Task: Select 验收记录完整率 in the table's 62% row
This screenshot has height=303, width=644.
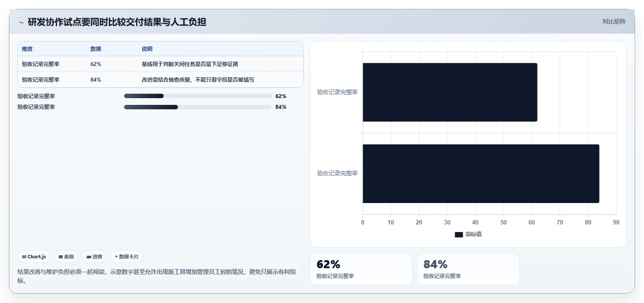Action: [x=41, y=64]
